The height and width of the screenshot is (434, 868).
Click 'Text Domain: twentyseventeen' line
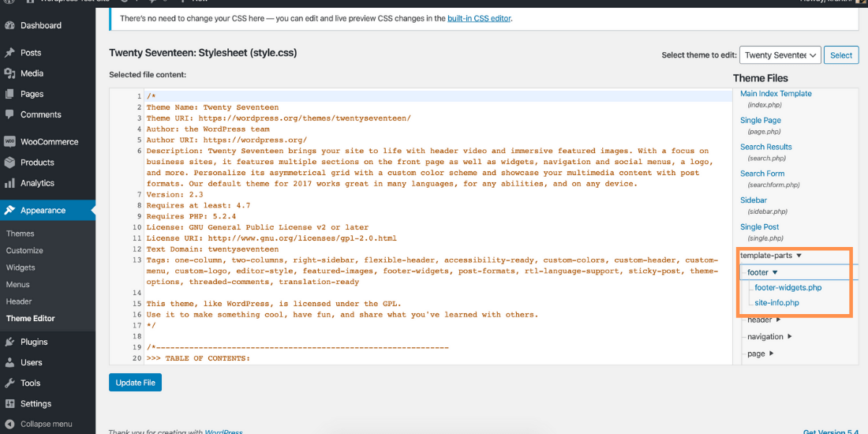click(212, 249)
